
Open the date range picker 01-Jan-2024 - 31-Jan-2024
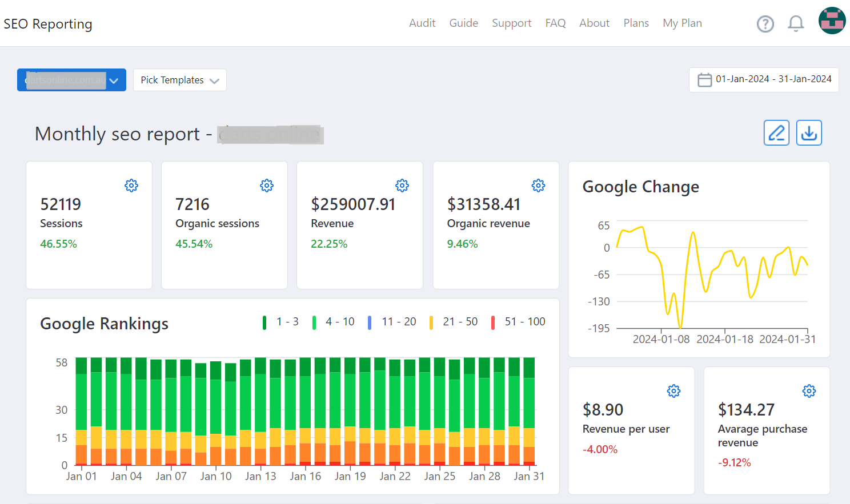click(764, 80)
